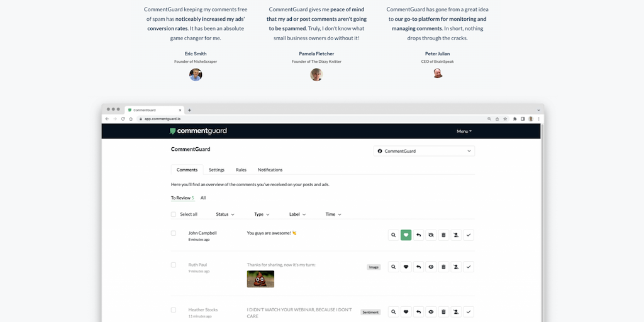Image resolution: width=644 pixels, height=322 pixels.
Task: Click the Image label badge
Action: (374, 267)
